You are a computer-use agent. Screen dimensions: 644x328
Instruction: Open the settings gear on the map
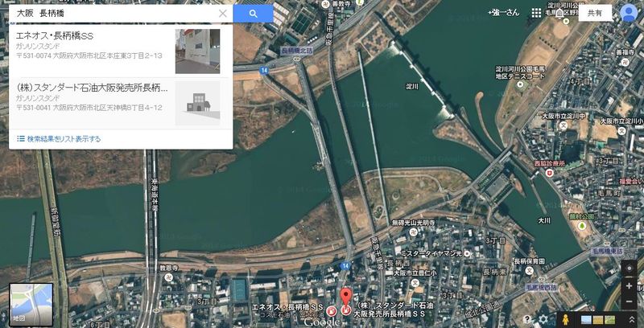click(x=543, y=319)
